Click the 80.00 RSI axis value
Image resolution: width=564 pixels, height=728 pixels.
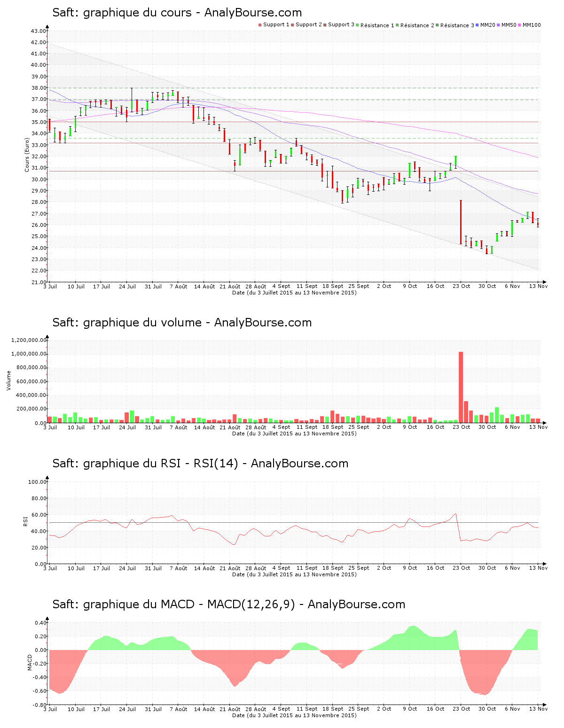click(x=38, y=498)
